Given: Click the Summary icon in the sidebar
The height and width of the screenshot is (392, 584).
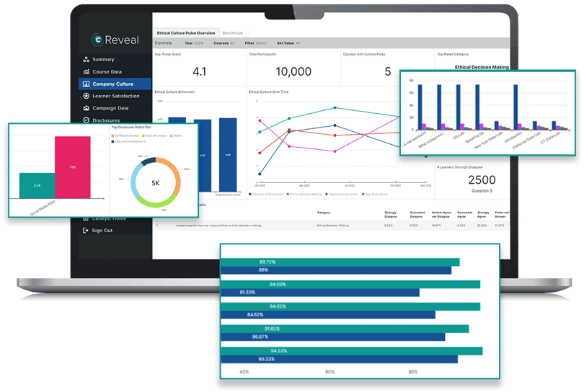Looking at the screenshot, I should 87,60.
